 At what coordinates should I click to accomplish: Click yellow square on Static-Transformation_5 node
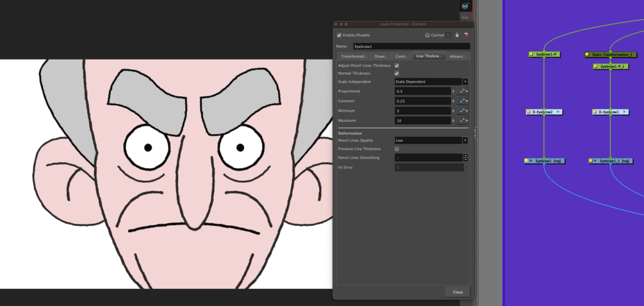588,55
